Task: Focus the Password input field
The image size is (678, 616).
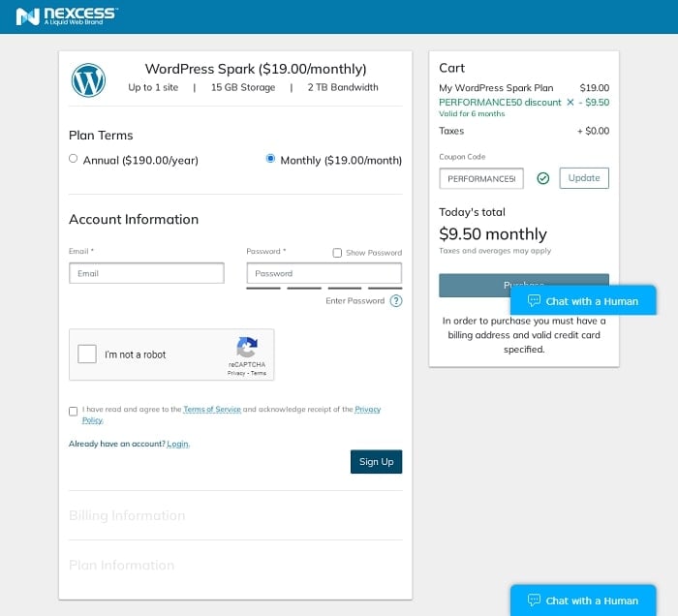Action: click(324, 273)
